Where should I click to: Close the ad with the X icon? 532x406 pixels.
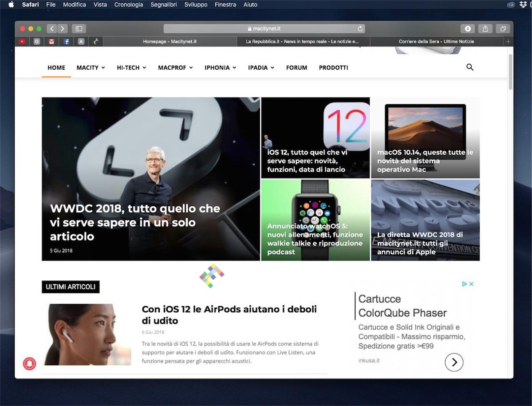[x=471, y=284]
